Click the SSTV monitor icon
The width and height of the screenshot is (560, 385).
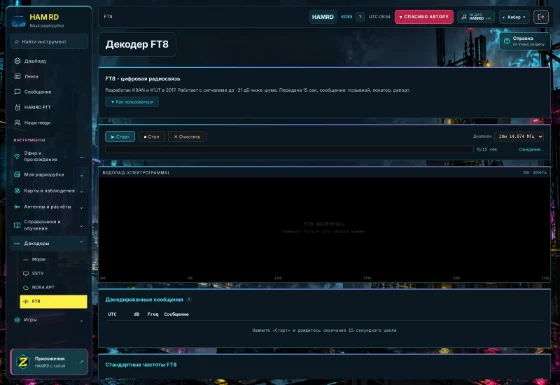(x=26, y=274)
